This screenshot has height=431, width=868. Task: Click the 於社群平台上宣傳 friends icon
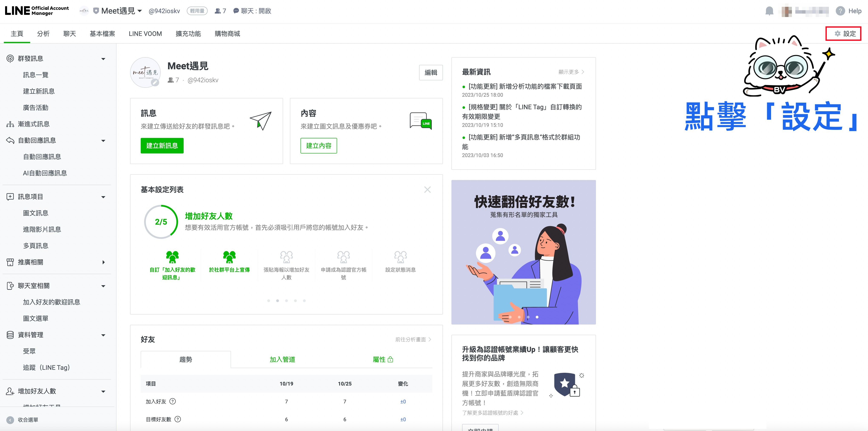229,257
